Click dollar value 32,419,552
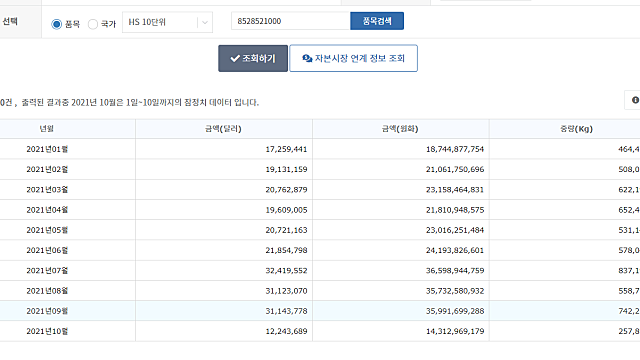The width and height of the screenshot is (640, 360). click(286, 271)
